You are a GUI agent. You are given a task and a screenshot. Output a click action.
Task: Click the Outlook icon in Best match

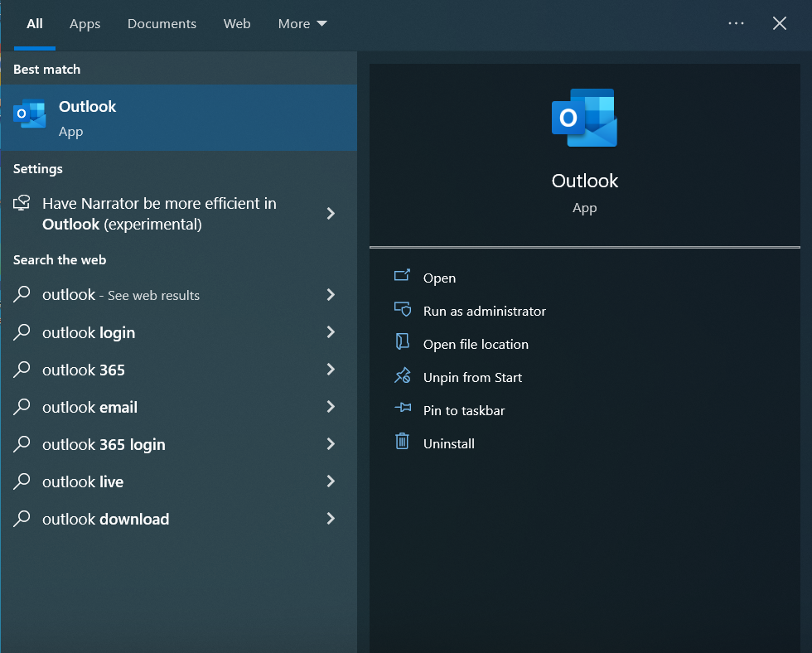[30, 114]
